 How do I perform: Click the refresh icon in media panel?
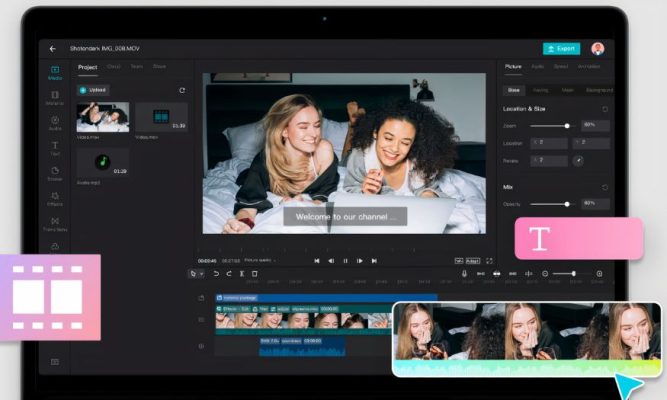click(x=182, y=90)
